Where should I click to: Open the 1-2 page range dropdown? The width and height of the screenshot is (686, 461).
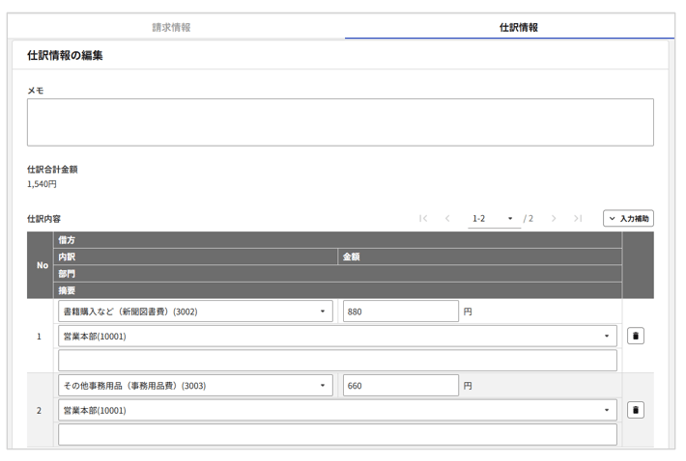tap(494, 218)
